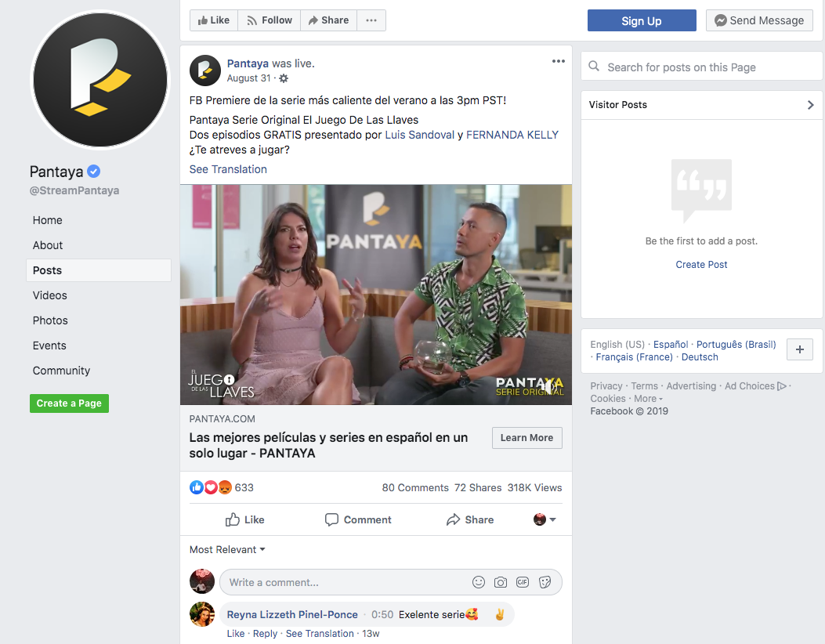This screenshot has height=644, width=825.
Task: Open Reyna Lizzeth Pinel-Ponce's profile
Action: pos(292,614)
